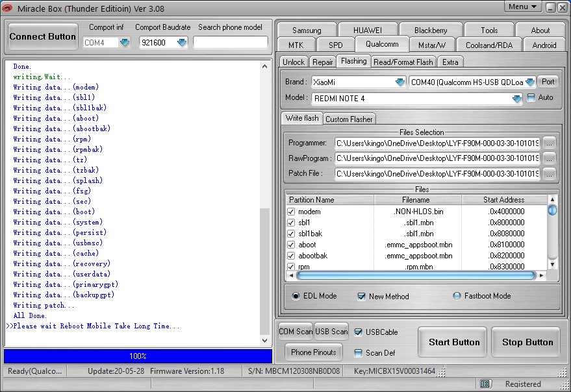Click 'Firmware Version:1.18' in the status bar
Screen dimensions: 571x392
187,371
